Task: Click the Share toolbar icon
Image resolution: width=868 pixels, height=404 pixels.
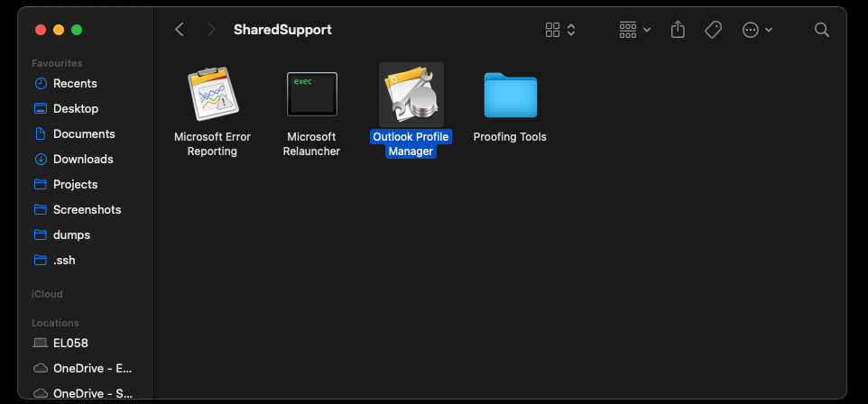Action: point(678,30)
